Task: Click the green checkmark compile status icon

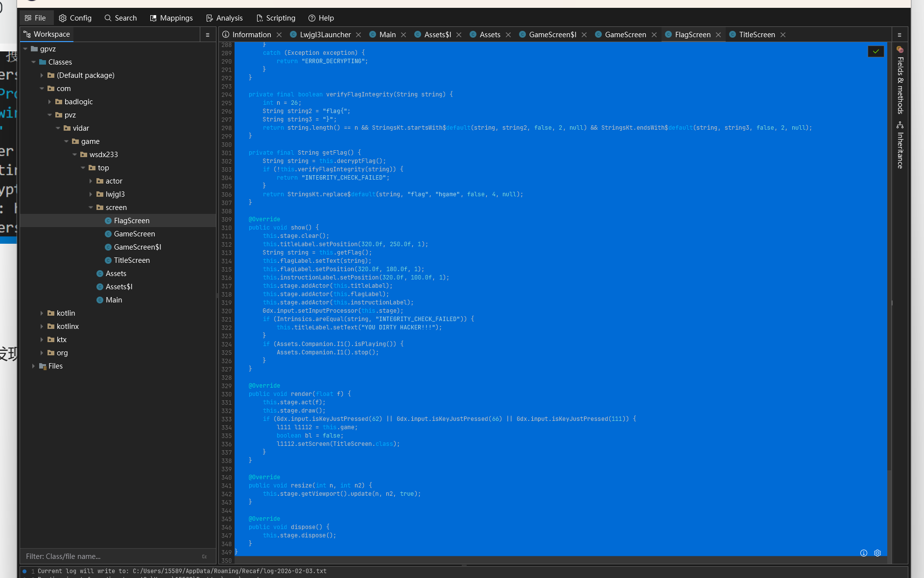Action: (876, 51)
